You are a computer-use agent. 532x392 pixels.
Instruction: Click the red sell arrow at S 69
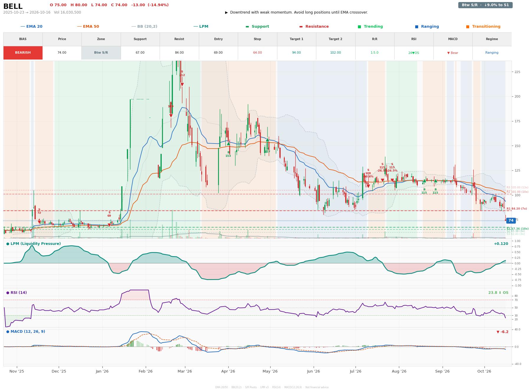pyautogui.click(x=109, y=225)
